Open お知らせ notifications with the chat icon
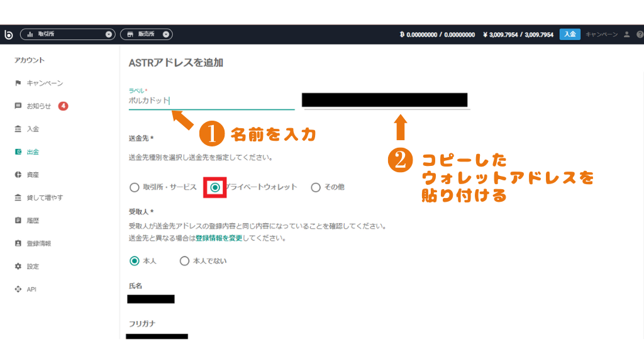The height and width of the screenshot is (362, 644). coord(18,106)
